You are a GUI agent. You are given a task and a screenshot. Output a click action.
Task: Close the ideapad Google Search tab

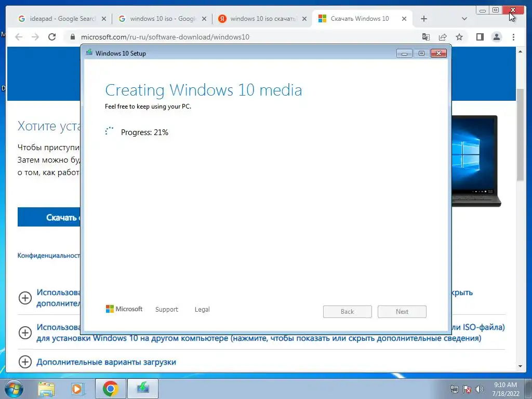tap(104, 19)
